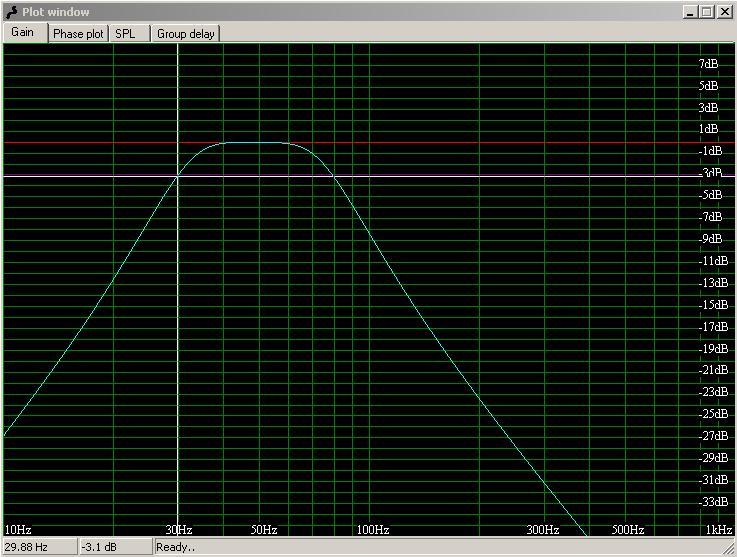
Task: Click the -13dB scale label
Action: click(x=713, y=282)
